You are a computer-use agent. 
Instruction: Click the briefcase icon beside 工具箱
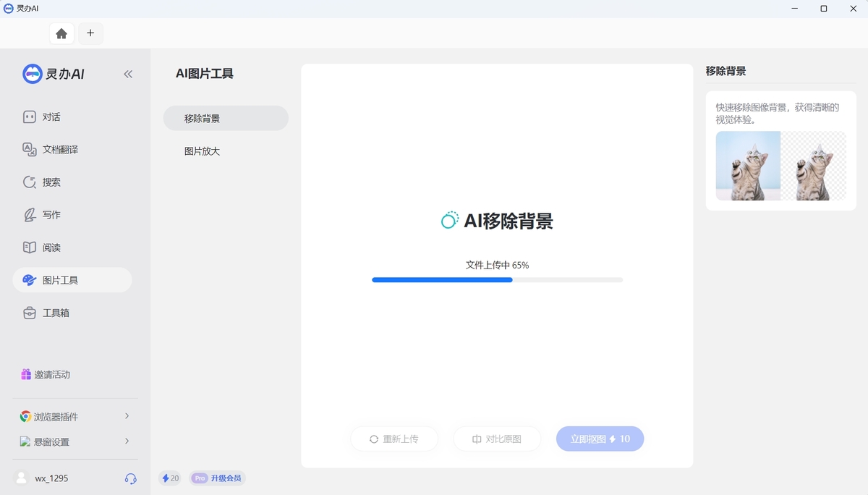pyautogui.click(x=30, y=313)
